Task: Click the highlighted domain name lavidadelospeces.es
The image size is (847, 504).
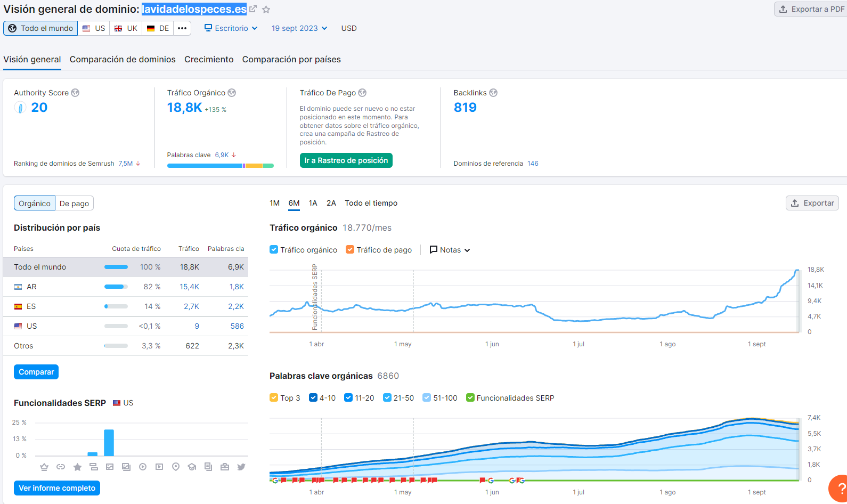Action: 194,9
